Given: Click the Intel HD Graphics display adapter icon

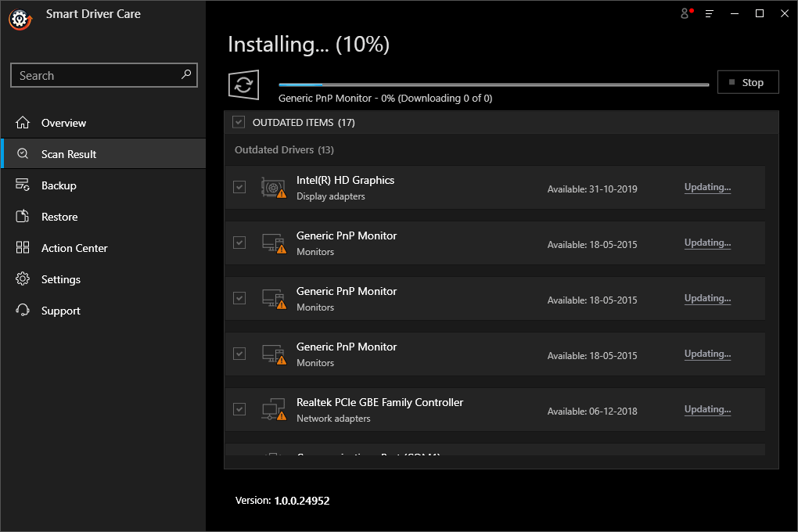Looking at the screenshot, I should pos(273,188).
